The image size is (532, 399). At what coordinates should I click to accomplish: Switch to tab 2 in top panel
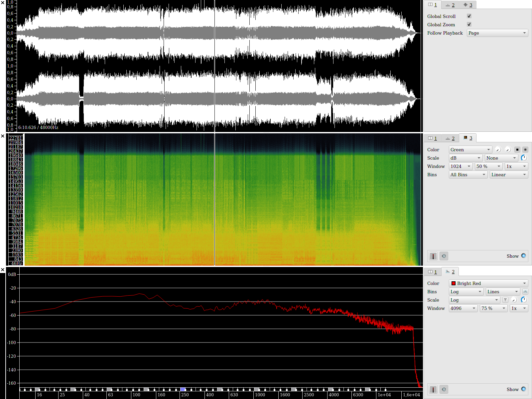450,5
